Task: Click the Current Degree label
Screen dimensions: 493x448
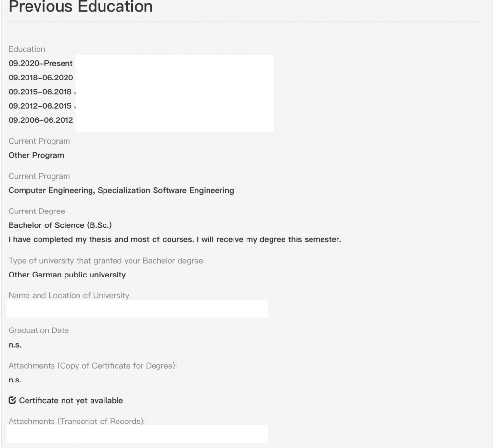Action: point(37,211)
